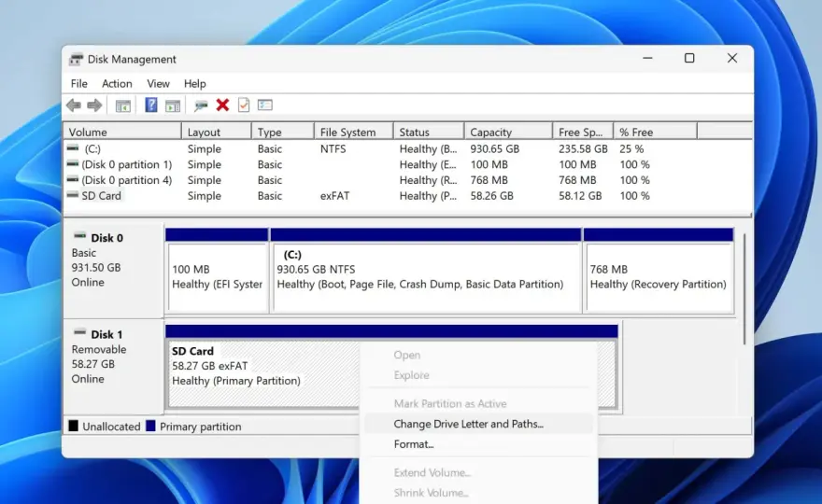
Task: Click the 25 % free cell
Action: [631, 148]
